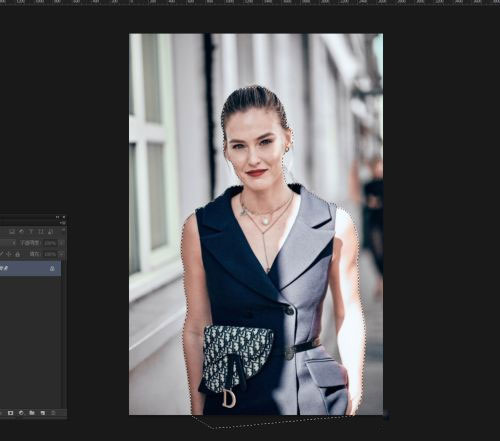The image size is (500, 441).
Task: Create a new layer
Action: 43,413
